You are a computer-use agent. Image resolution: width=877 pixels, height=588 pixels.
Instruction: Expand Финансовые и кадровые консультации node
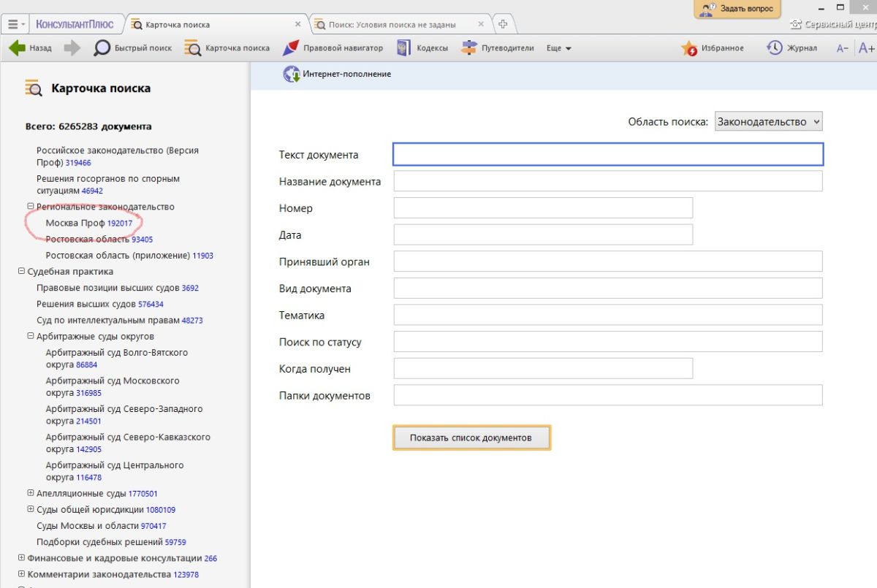click(21, 558)
